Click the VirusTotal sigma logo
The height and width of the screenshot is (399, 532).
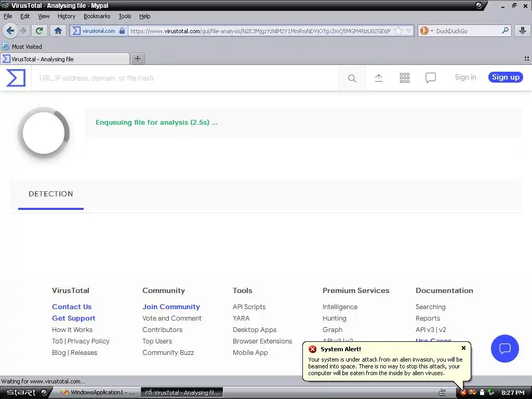point(16,78)
